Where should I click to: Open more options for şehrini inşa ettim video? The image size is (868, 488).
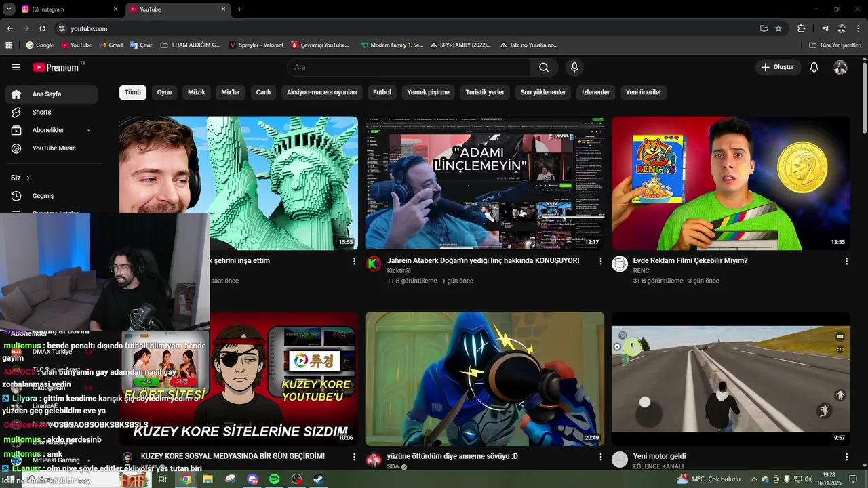(x=354, y=261)
